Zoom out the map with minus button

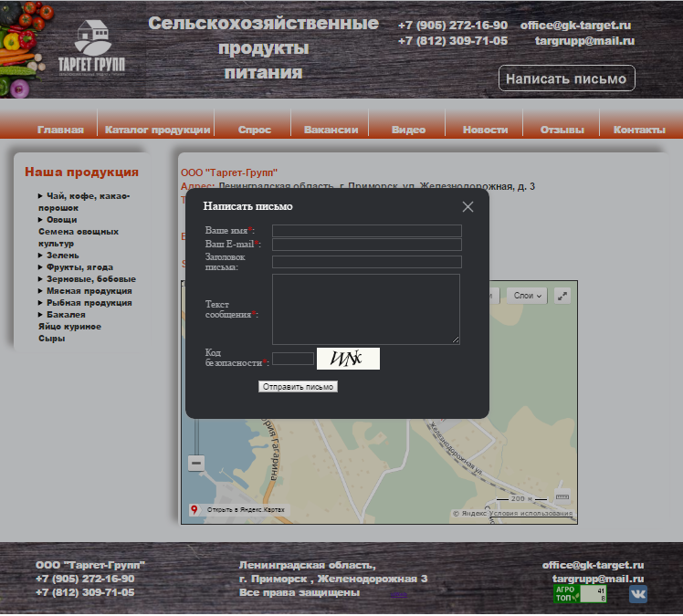pyautogui.click(x=196, y=463)
